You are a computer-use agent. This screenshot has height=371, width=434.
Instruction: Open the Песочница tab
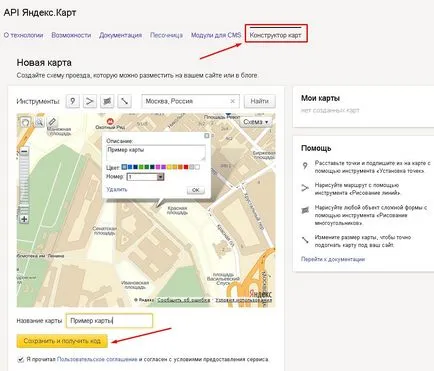166,35
